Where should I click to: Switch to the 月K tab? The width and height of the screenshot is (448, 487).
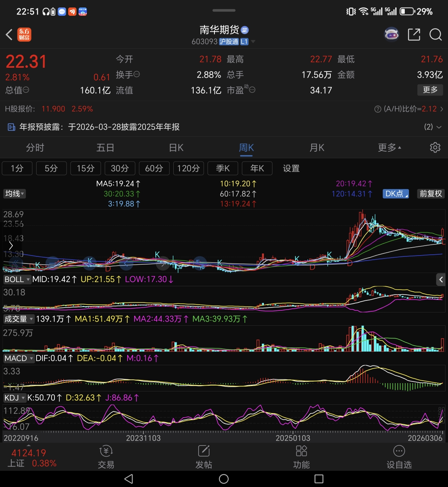pos(317,147)
